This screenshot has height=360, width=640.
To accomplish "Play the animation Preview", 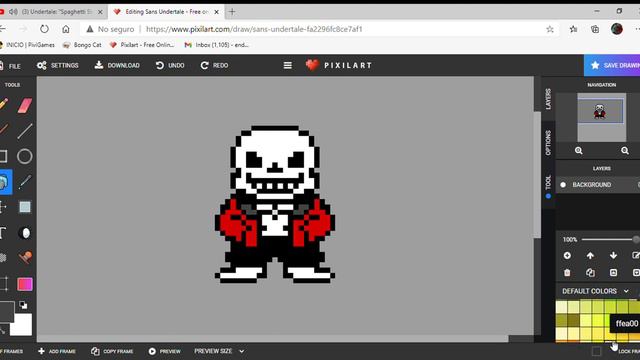I will tap(164, 351).
